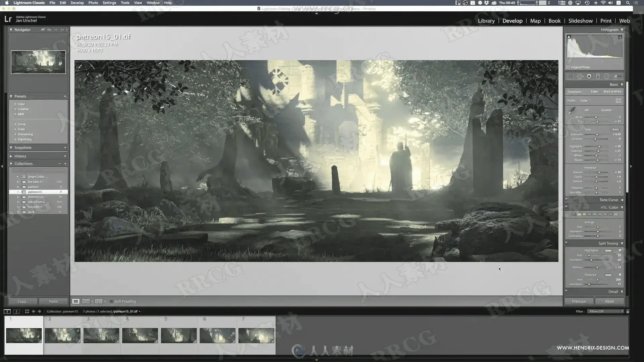
Task: Adjust the Exposure slider handle
Action: coord(597,134)
